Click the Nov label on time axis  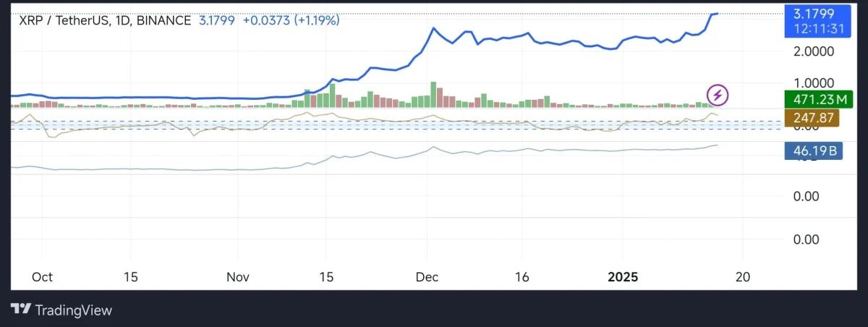tap(237, 277)
